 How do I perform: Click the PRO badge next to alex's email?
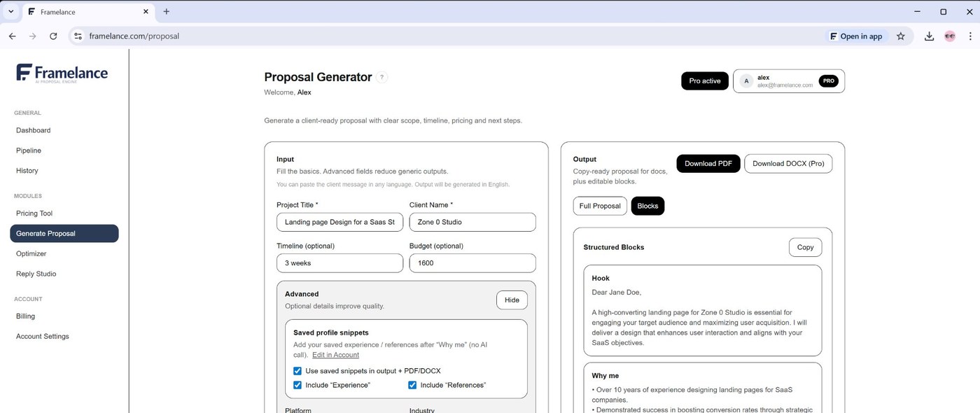click(x=828, y=80)
